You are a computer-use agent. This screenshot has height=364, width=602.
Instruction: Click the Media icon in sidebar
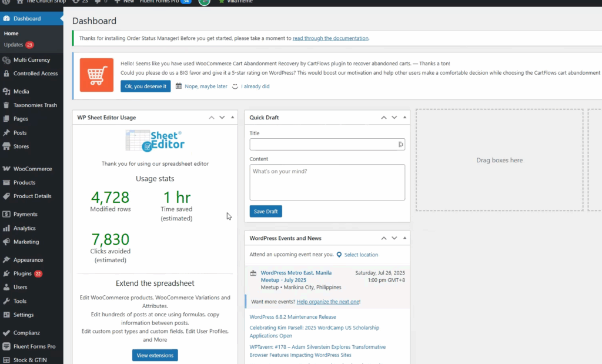pyautogui.click(x=6, y=92)
